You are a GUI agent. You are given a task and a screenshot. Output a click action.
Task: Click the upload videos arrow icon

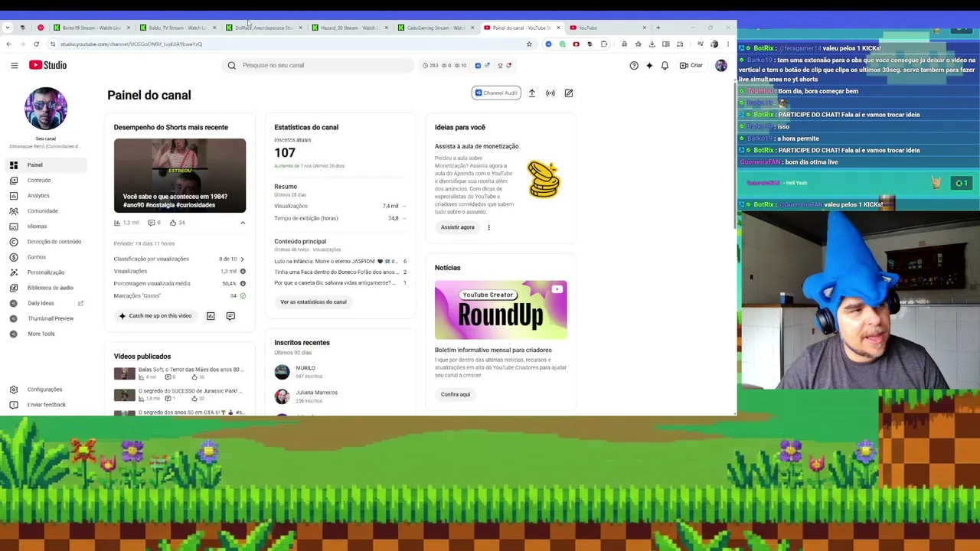click(532, 93)
